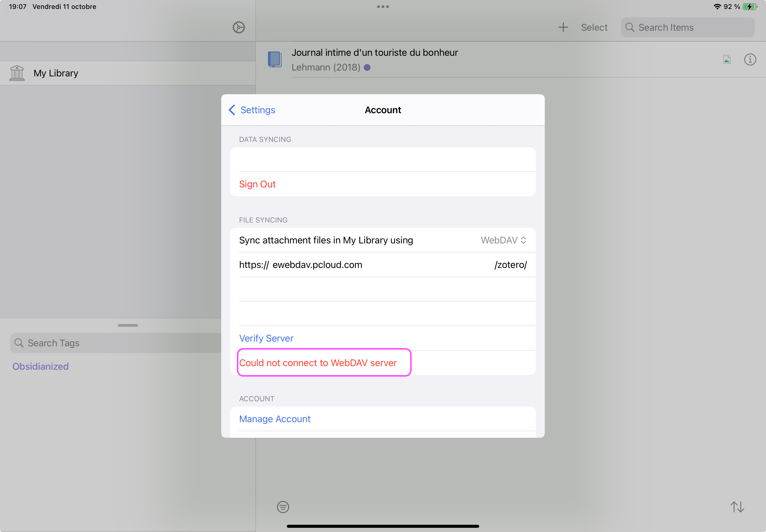This screenshot has width=766, height=532.
Task: Tap the three-dot multitasking menu at top
Action: coord(383,7)
